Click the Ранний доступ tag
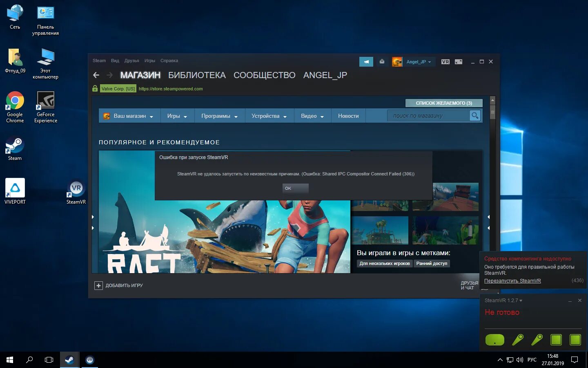The image size is (588, 368). click(432, 264)
